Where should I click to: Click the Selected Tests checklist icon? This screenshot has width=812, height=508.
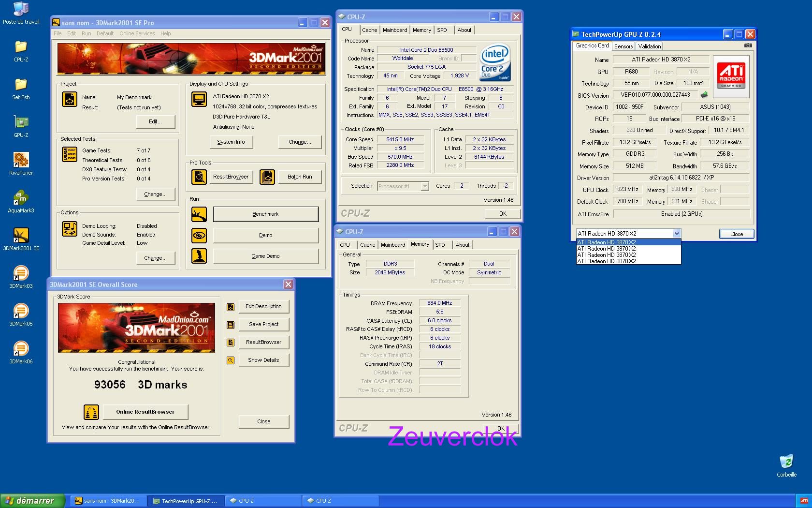70,154
